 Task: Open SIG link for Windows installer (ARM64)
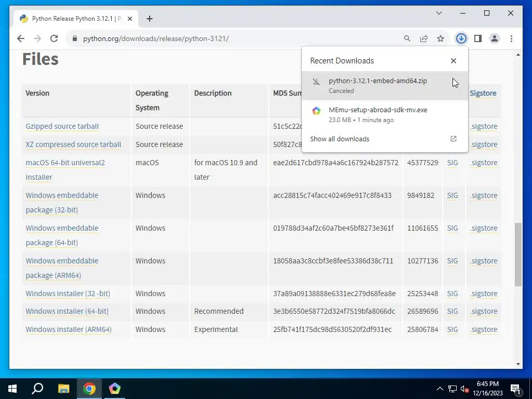click(453, 329)
